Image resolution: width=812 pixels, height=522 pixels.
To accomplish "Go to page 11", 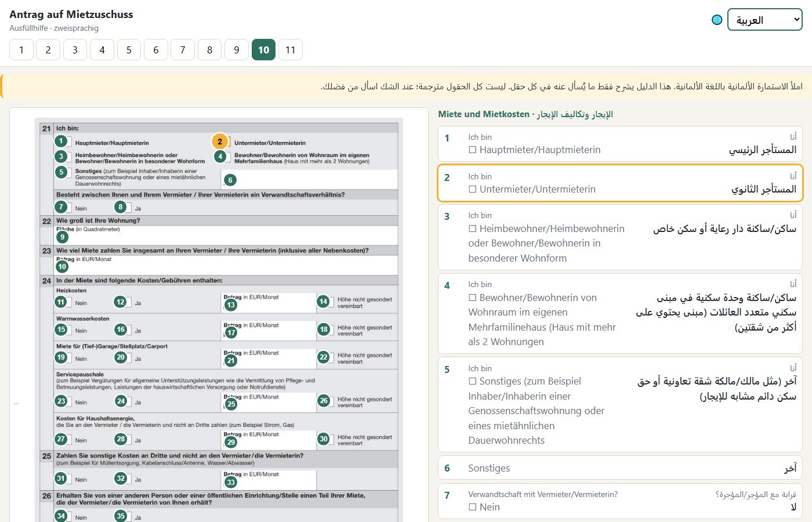I will pos(291,50).
